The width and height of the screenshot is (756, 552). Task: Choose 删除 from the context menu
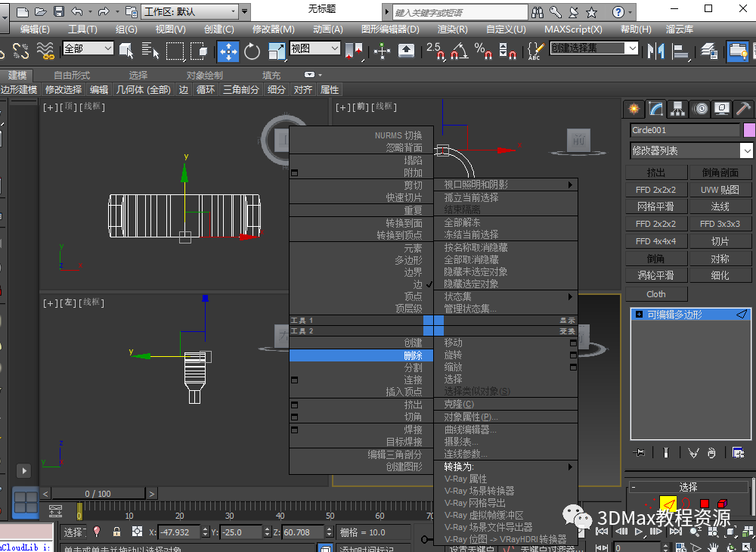pos(412,355)
